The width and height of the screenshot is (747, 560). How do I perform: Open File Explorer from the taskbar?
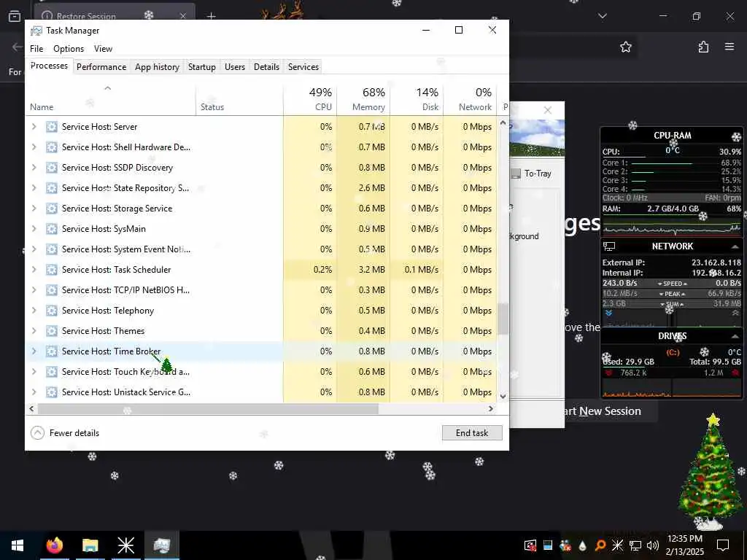click(x=90, y=545)
